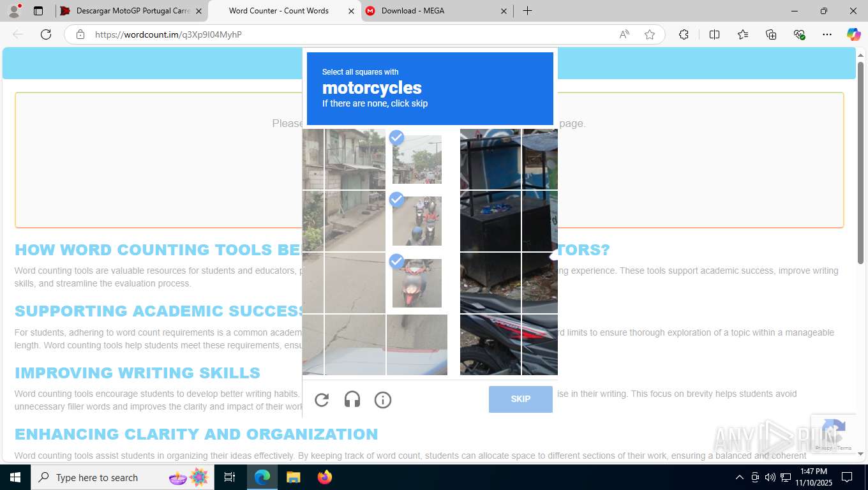Activate Read aloud in the address bar
The image size is (868, 490).
[624, 34]
